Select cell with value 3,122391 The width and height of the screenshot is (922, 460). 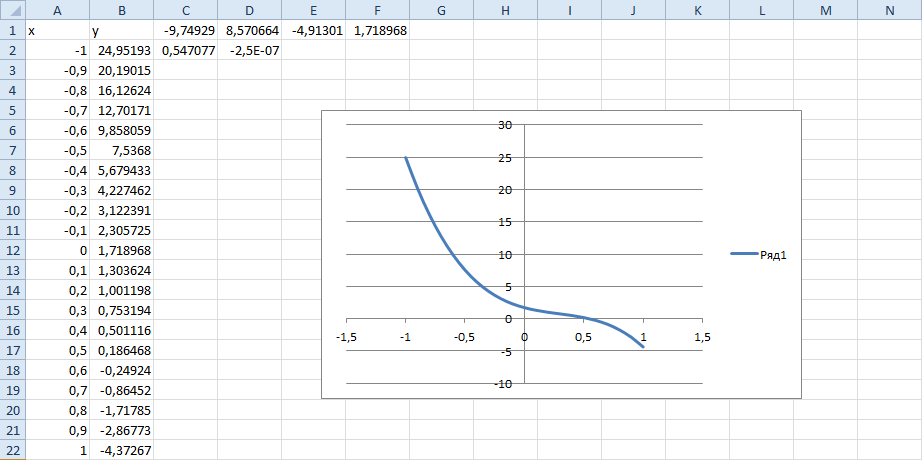(x=122, y=211)
